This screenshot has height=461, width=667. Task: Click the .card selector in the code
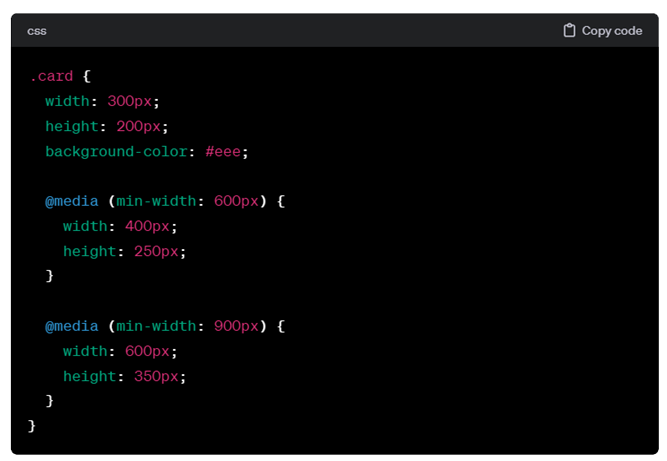coord(51,76)
